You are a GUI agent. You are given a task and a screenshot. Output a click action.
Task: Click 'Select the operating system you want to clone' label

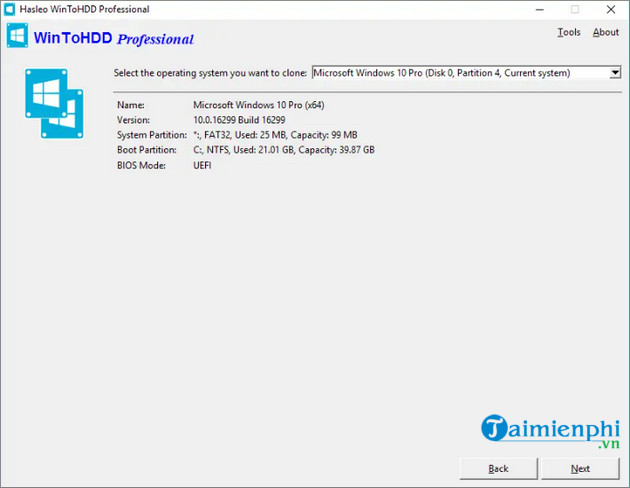(x=210, y=73)
